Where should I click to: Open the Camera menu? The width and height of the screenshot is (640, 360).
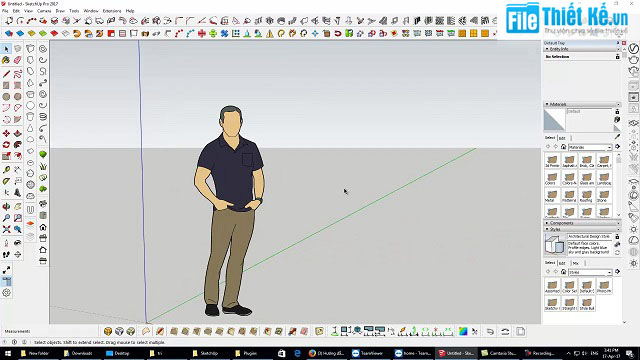coord(44,11)
